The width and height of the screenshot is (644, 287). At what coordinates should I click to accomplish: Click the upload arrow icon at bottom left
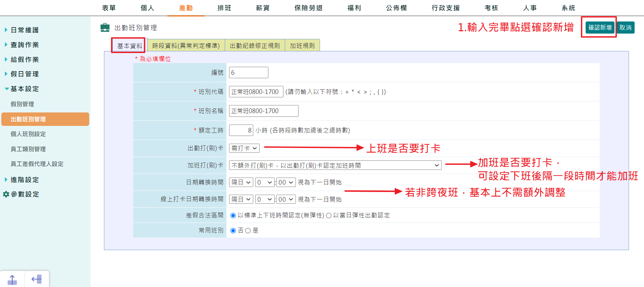12,280
